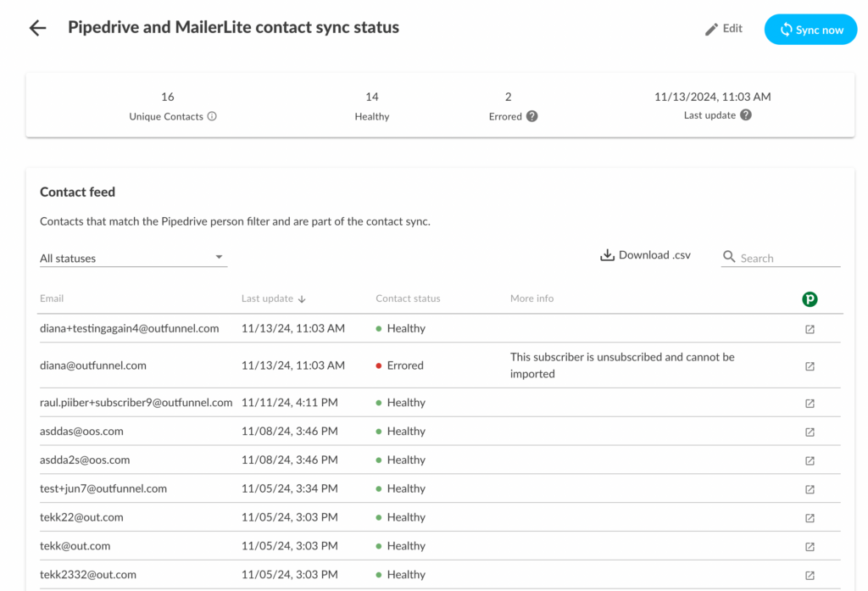Select email asddas@oos.com

point(81,432)
